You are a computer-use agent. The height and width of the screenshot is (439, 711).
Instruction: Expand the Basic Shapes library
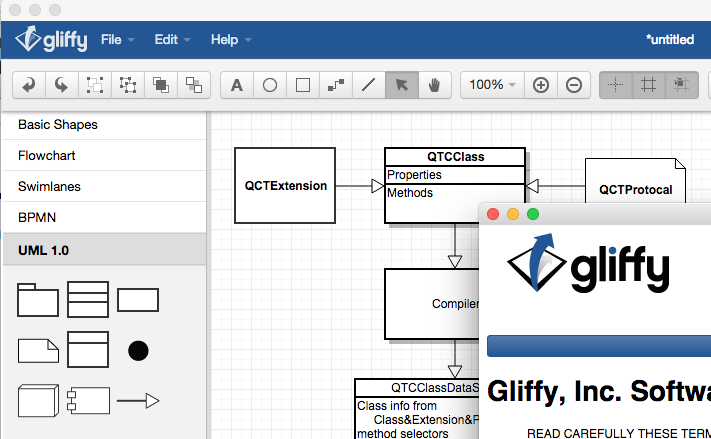tap(104, 125)
